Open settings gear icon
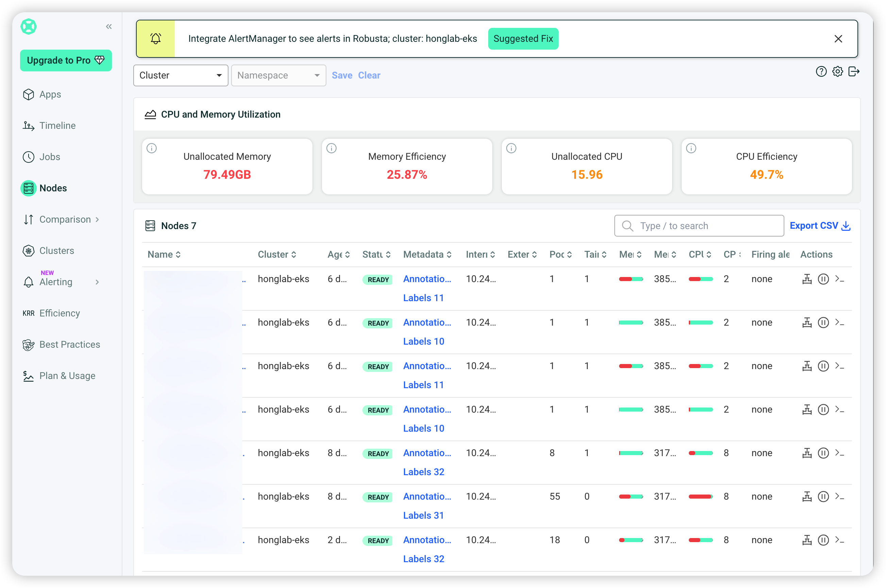The image size is (886, 588). point(837,72)
